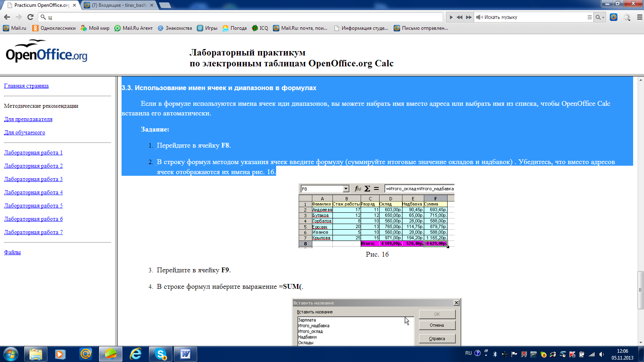This screenshot has height=362, width=644.
Task: Click Отмена in the dialog figure
Action: [x=437, y=325]
